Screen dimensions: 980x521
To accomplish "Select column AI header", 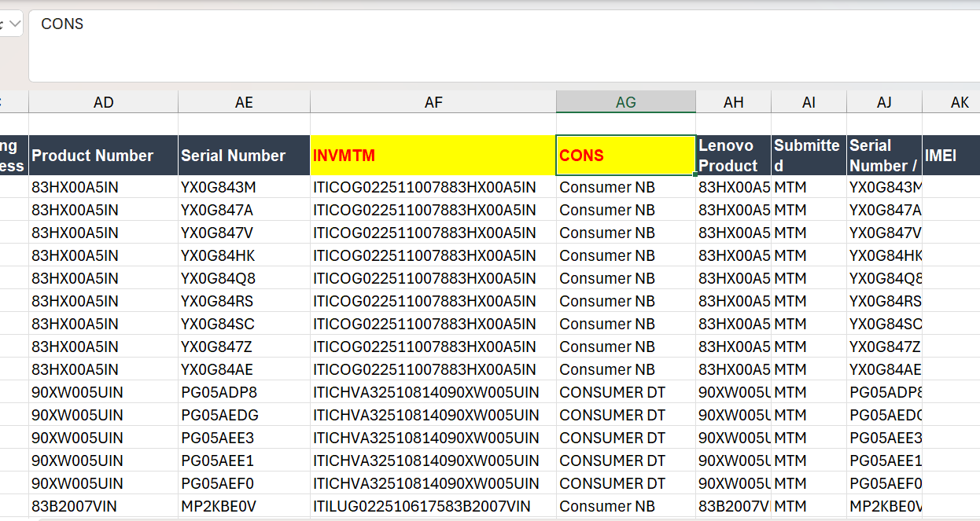I will coord(809,102).
